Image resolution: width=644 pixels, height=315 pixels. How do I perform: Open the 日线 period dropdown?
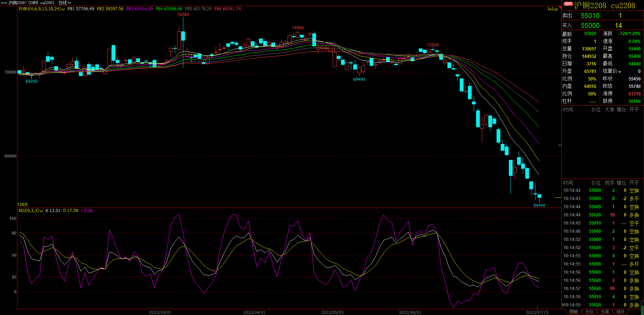point(65,3)
